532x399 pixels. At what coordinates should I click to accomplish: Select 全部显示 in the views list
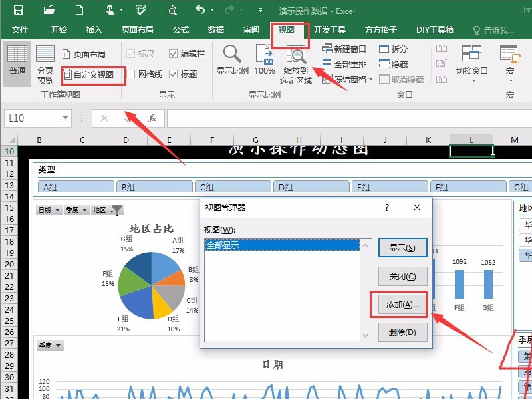(x=282, y=245)
